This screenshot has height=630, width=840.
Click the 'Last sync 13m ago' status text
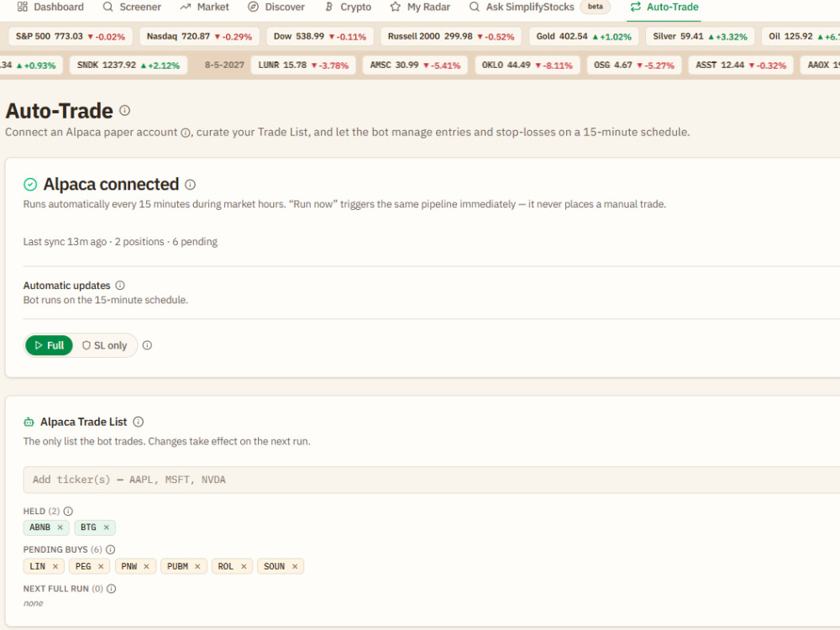click(x=65, y=242)
